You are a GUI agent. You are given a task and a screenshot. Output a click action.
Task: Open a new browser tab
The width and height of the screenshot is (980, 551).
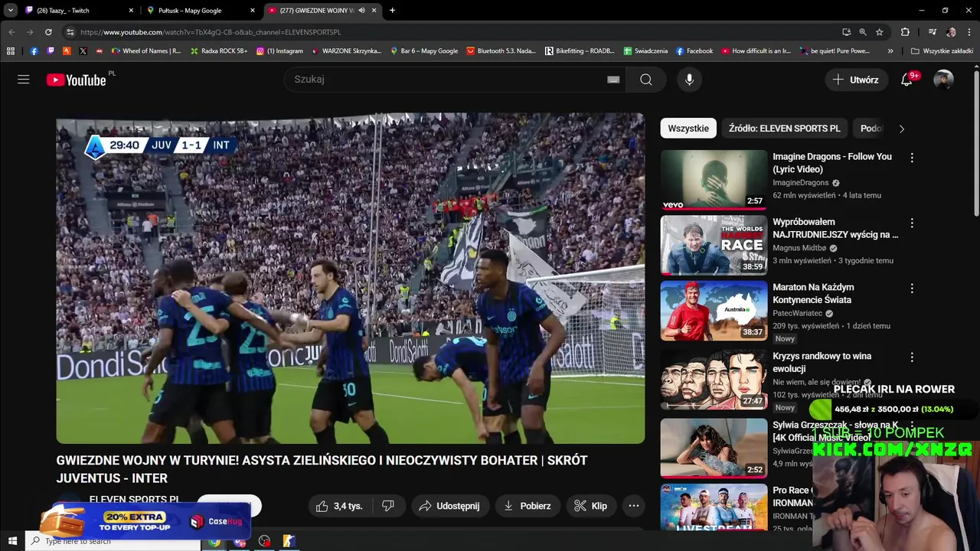pos(392,11)
